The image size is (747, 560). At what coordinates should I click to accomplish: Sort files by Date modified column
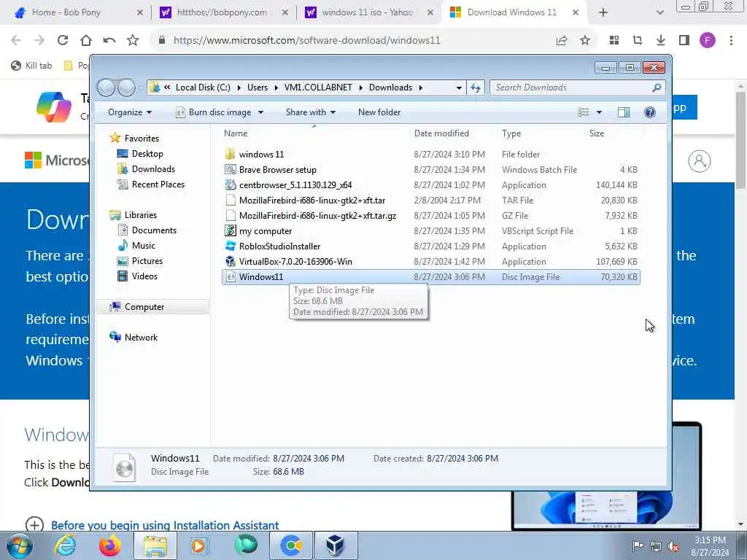[441, 133]
